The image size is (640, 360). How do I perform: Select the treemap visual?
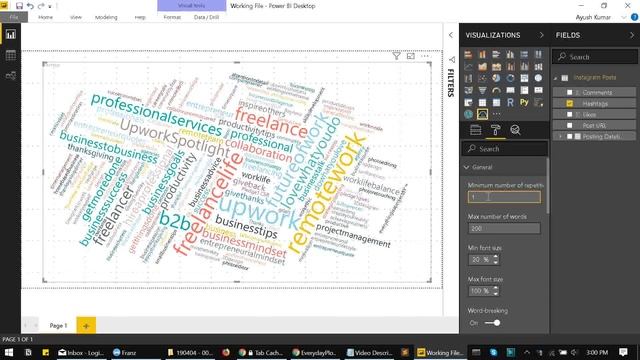coord(524,78)
